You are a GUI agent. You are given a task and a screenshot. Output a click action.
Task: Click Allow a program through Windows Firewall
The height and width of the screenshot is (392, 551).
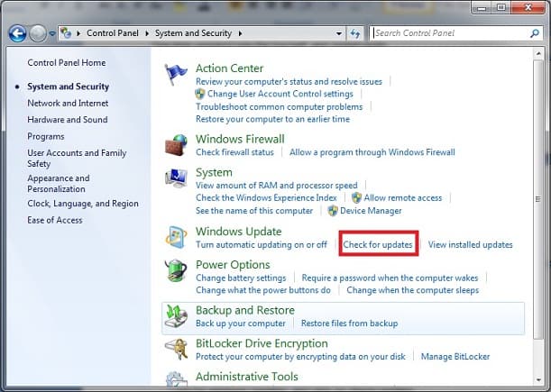click(x=372, y=152)
